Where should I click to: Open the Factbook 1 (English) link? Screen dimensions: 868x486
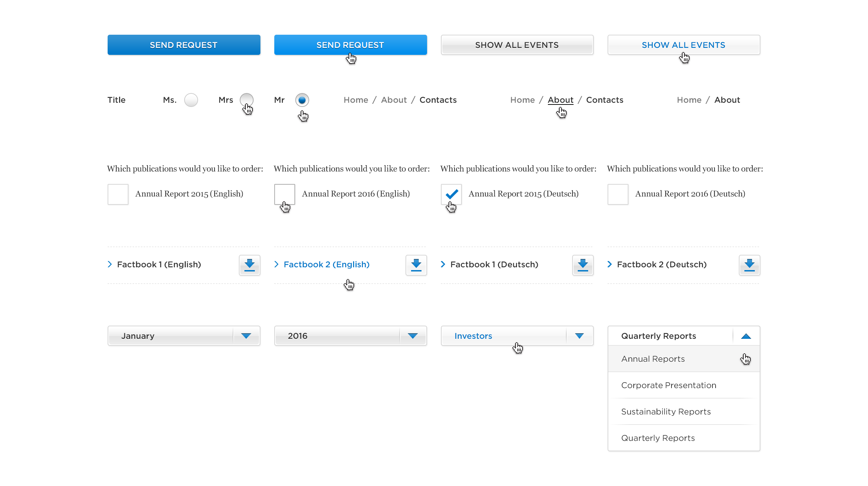point(159,265)
